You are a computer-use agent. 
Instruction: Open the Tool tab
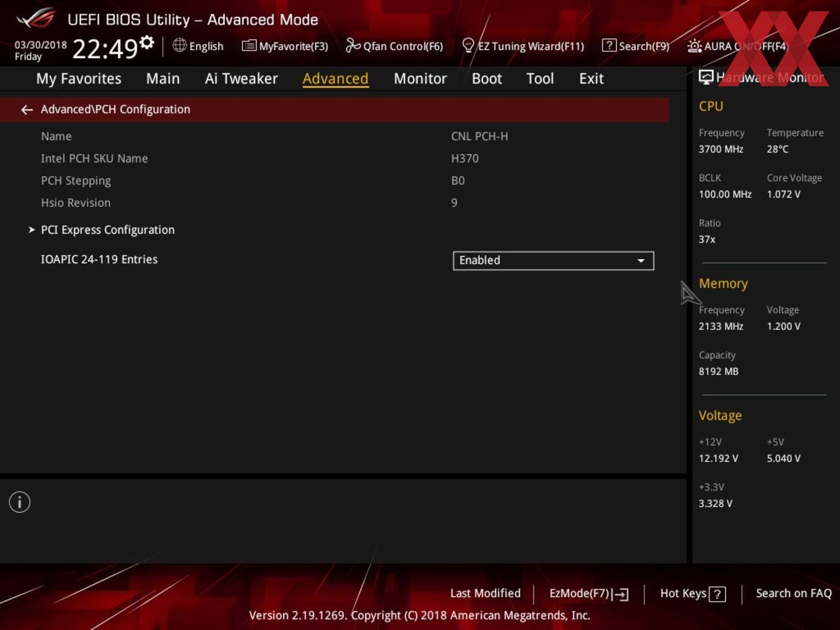540,78
